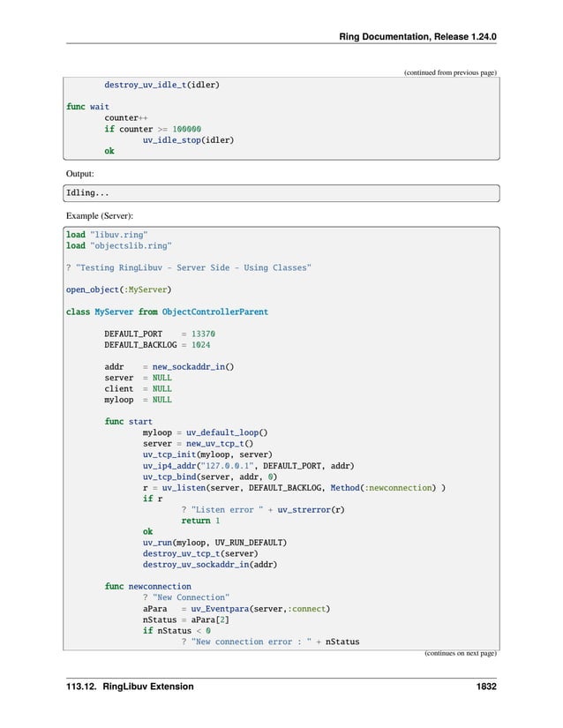Viewport: 563px width, 728px height.
Task: Click the "uv_run(myloop, UV_RUN_DEFAULT)" line
Action: click(215, 543)
